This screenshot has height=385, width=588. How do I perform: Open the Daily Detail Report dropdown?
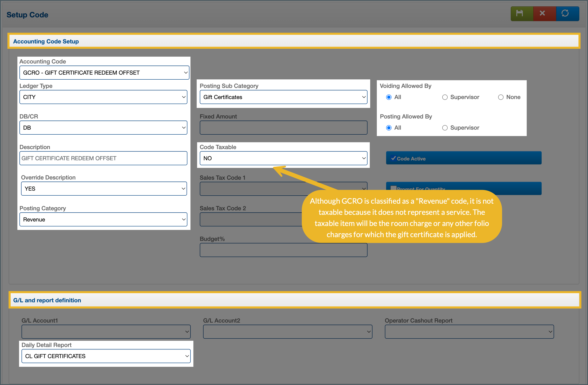coord(106,356)
